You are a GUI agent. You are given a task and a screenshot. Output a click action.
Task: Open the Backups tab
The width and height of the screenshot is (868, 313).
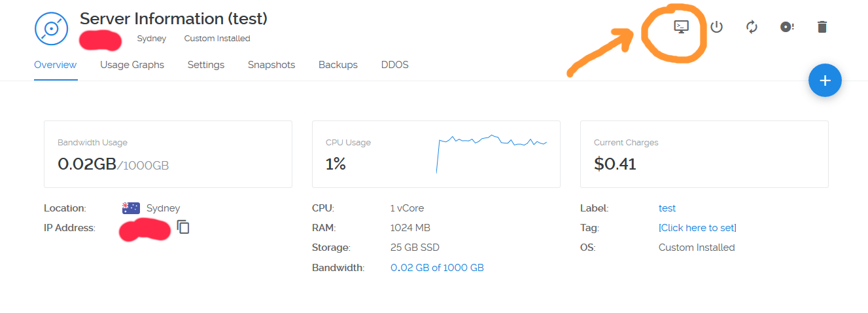coord(338,65)
